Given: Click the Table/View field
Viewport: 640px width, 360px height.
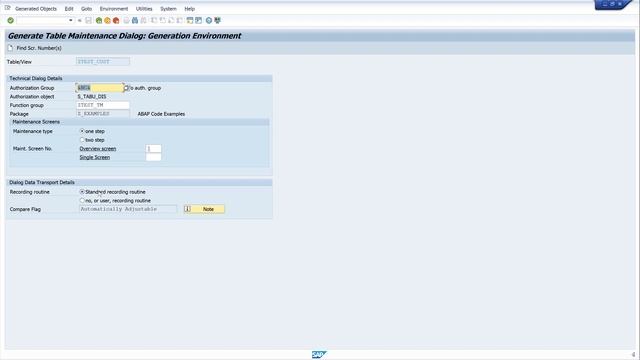Looking at the screenshot, I should (103, 62).
